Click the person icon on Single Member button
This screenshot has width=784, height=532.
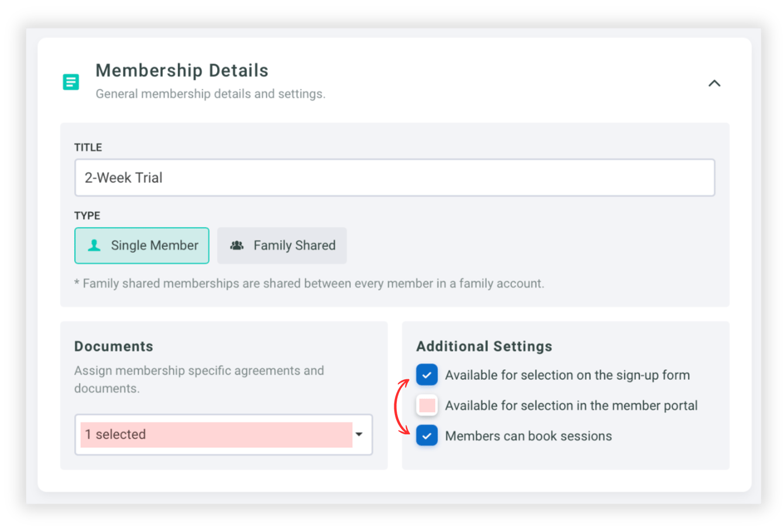94,245
